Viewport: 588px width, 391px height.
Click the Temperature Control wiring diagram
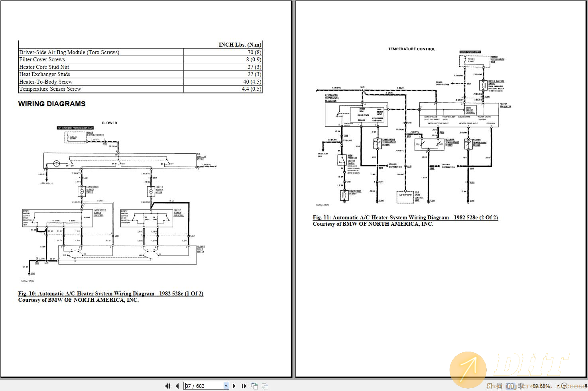(x=413, y=126)
